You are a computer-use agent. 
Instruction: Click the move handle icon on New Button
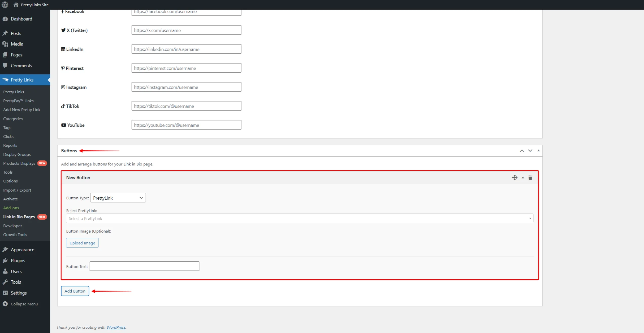pyautogui.click(x=515, y=178)
